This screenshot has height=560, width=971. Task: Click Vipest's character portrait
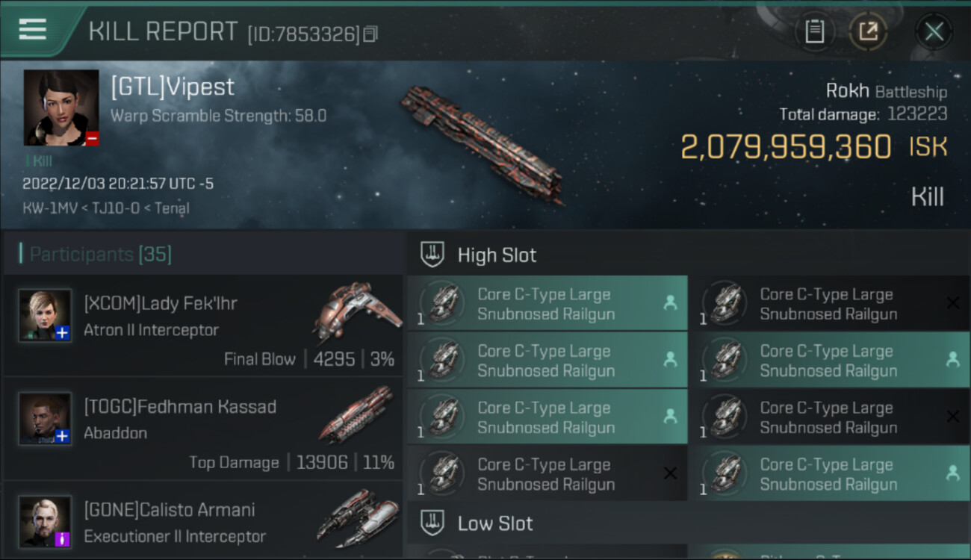[61, 108]
